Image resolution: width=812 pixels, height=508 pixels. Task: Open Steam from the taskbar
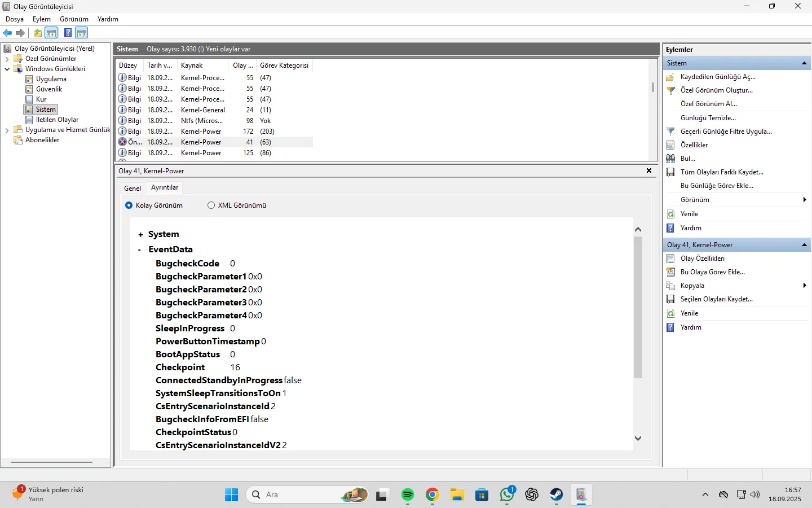tap(557, 495)
